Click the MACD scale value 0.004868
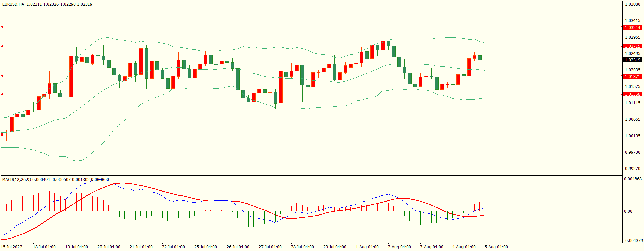 (633, 179)
